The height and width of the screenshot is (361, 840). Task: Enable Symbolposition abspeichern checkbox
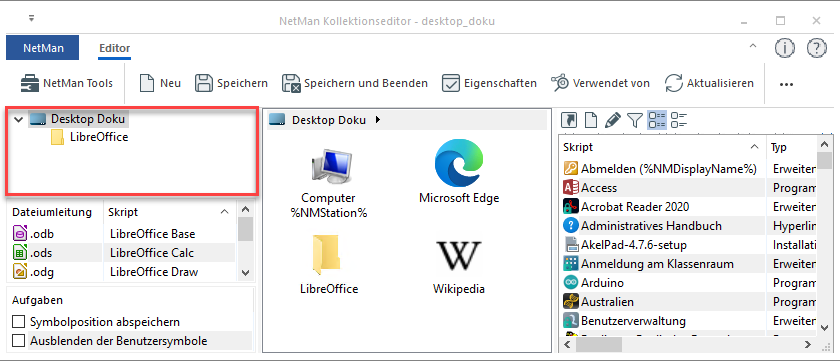pos(19,322)
